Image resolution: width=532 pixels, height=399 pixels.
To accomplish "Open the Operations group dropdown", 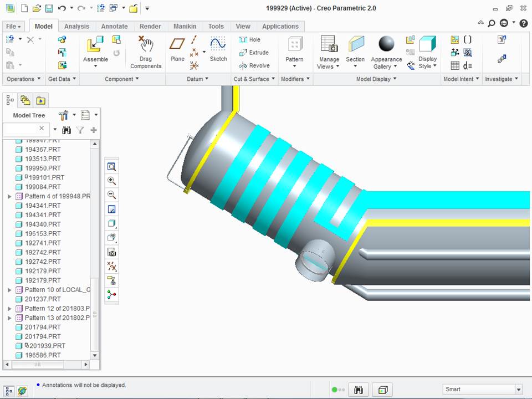I will [x=24, y=79].
